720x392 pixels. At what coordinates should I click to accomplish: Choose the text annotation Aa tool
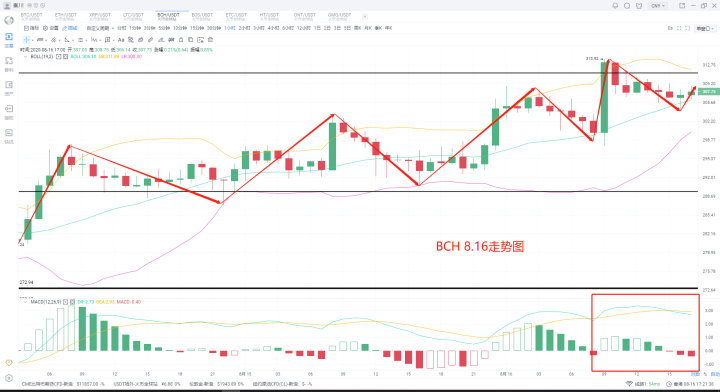pos(121,40)
